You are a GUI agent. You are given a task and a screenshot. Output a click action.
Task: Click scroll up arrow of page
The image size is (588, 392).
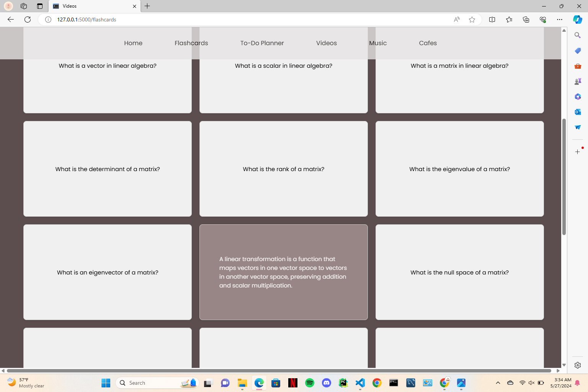coord(564,30)
